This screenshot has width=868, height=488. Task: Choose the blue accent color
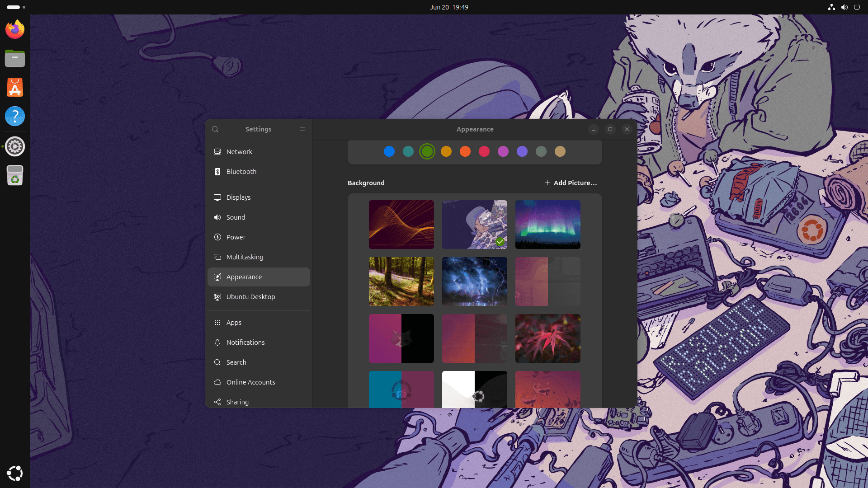point(389,151)
